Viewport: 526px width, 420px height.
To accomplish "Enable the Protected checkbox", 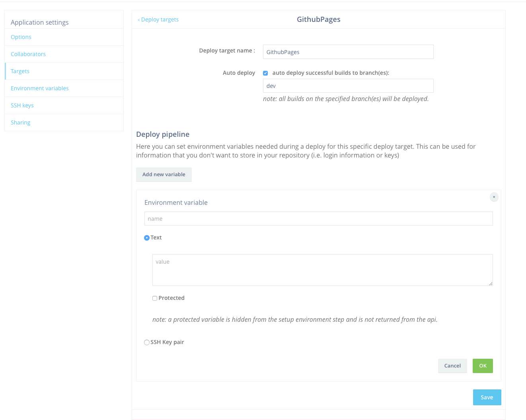I will pyautogui.click(x=155, y=298).
